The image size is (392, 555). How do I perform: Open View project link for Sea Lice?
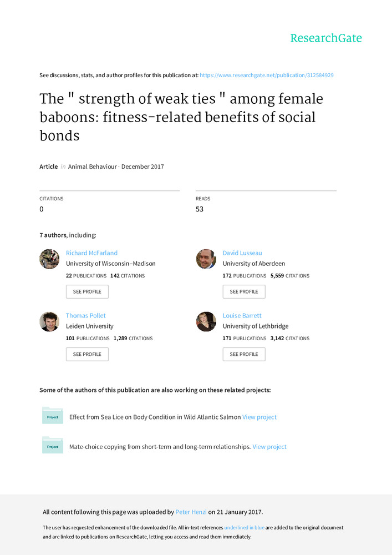coord(259,417)
